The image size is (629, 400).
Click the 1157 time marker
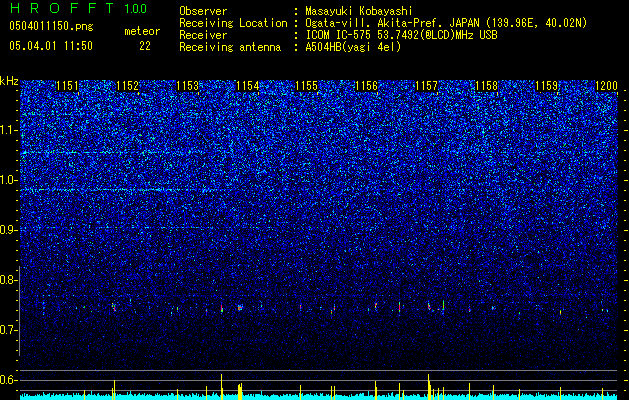coord(427,86)
